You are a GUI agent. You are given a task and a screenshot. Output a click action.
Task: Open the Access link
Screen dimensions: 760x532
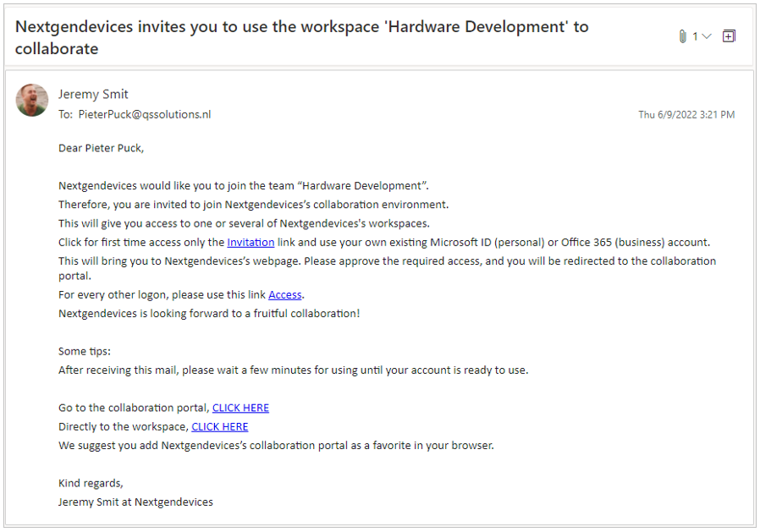point(285,294)
